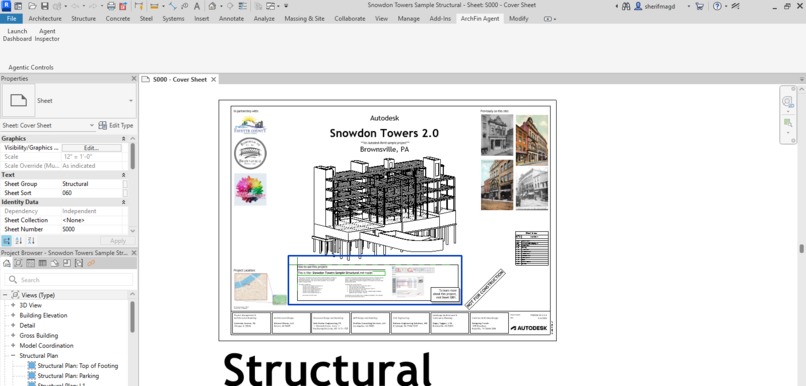Screen dimensions: 806x386
Task: Open the File menu
Action: pos(11,19)
